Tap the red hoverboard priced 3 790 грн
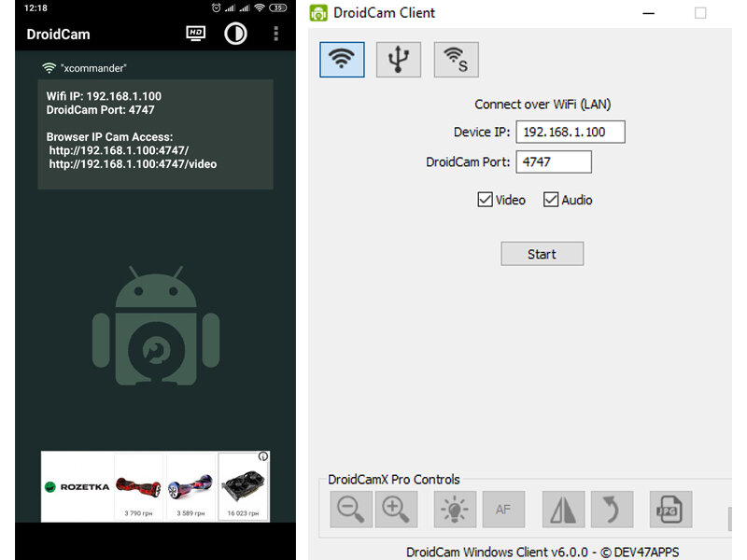Viewport: 747px width, 560px height. coord(138,486)
